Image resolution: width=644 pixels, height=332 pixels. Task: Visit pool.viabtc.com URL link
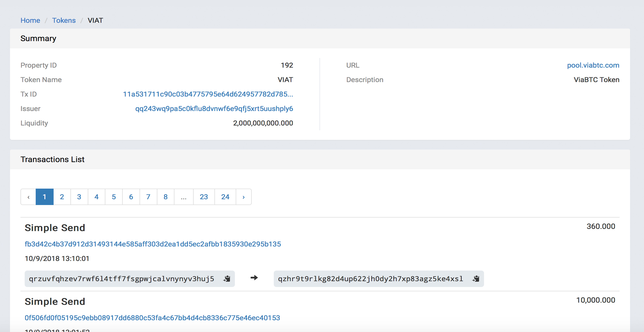593,65
